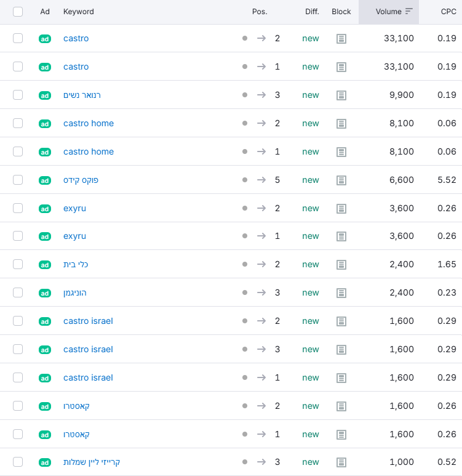This screenshot has width=462, height=476.
Task: Open SERP block icon for פוקס קידס
Action: tap(341, 180)
